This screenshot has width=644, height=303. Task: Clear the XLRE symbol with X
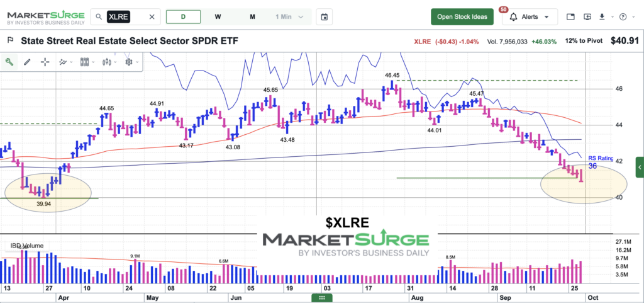point(152,17)
